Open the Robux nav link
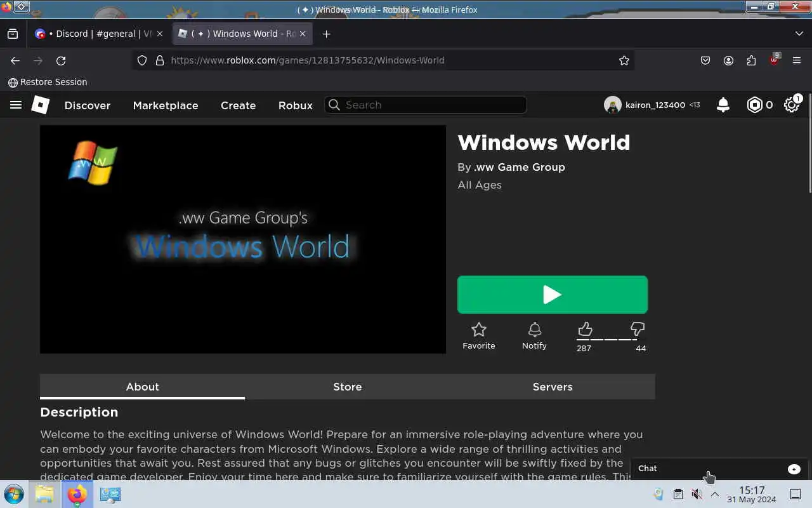The width and height of the screenshot is (812, 508). tap(296, 105)
